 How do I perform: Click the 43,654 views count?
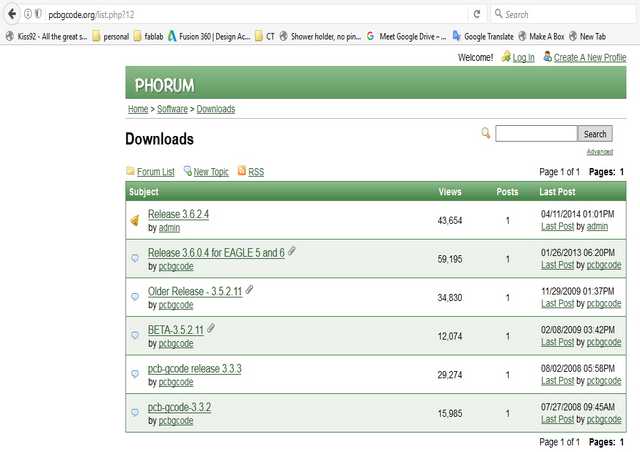[x=450, y=221]
